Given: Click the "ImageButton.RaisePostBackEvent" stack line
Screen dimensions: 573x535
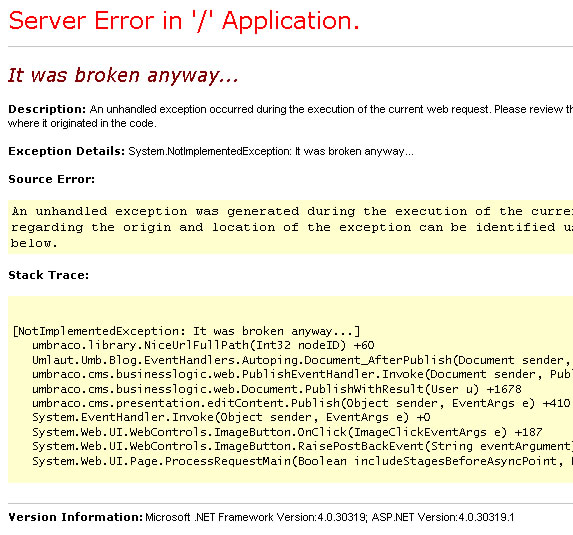Looking at the screenshot, I should pos(303,447).
